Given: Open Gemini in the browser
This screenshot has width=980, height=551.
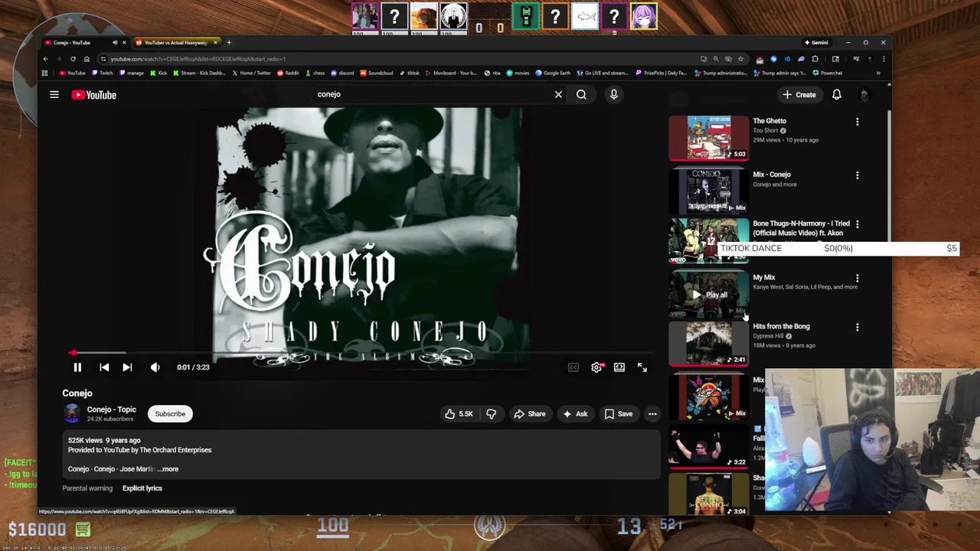Looking at the screenshot, I should (x=816, y=43).
